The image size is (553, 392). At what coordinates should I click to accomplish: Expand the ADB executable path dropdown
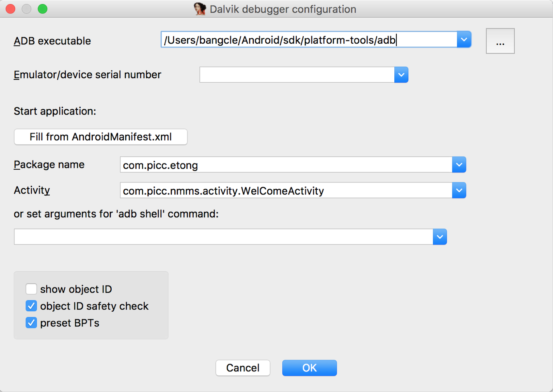pyautogui.click(x=464, y=40)
